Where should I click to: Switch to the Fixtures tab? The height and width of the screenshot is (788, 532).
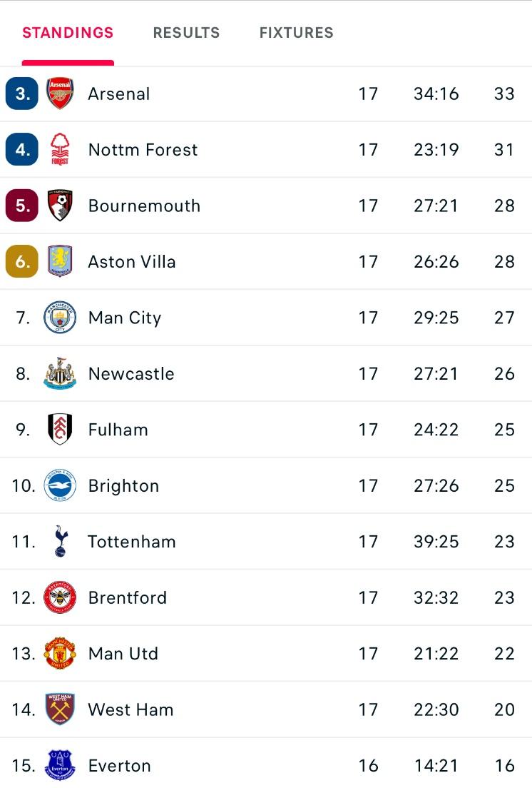tap(296, 33)
